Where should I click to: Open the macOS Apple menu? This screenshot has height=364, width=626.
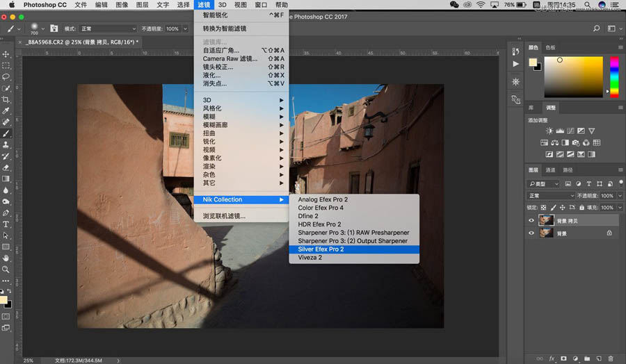pyautogui.click(x=12, y=5)
